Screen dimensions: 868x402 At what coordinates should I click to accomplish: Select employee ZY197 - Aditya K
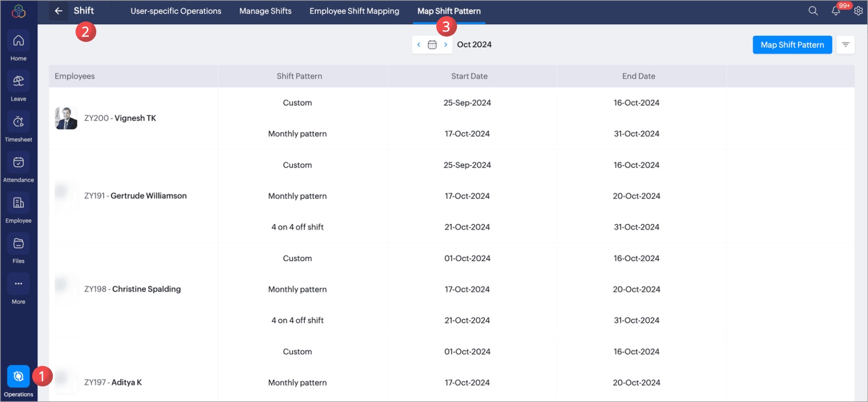click(x=113, y=382)
